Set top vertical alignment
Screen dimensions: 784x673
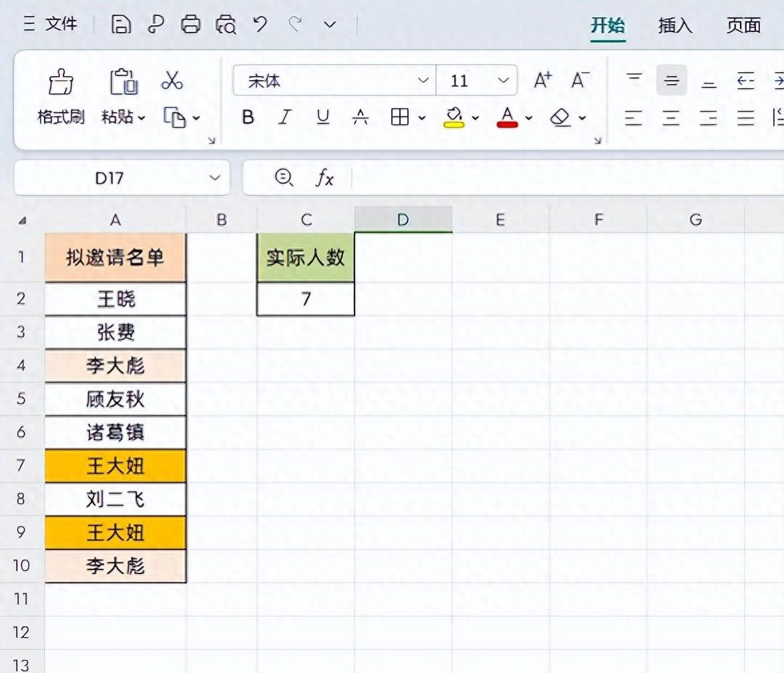pyautogui.click(x=634, y=80)
